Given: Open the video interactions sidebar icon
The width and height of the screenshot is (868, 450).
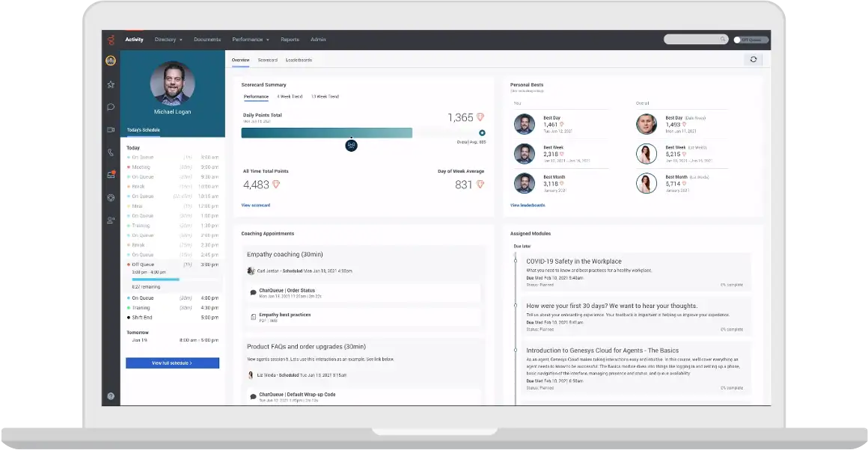Looking at the screenshot, I should (x=111, y=129).
